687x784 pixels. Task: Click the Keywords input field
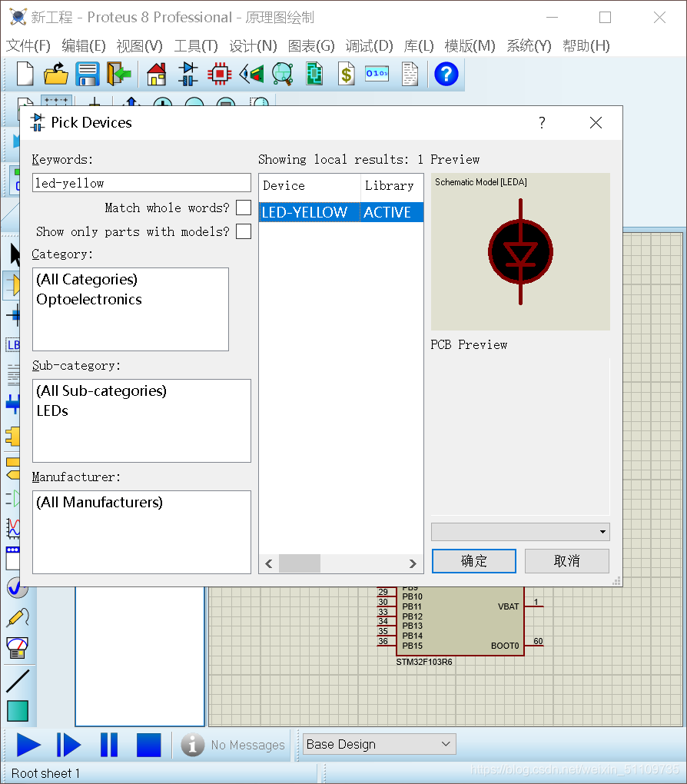point(141,183)
